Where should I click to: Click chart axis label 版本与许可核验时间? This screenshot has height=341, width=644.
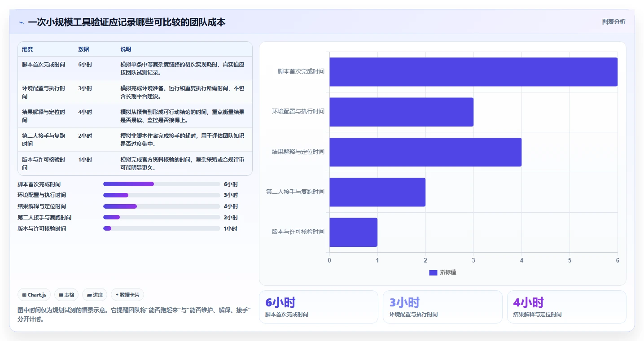point(298,232)
